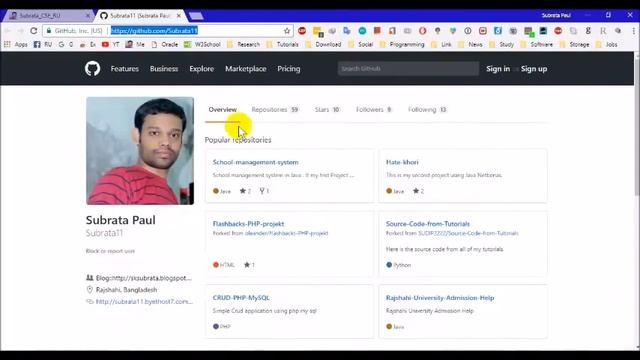Open Flashbacks-PHP-projekt repository
The image size is (640, 360).
[248, 224]
